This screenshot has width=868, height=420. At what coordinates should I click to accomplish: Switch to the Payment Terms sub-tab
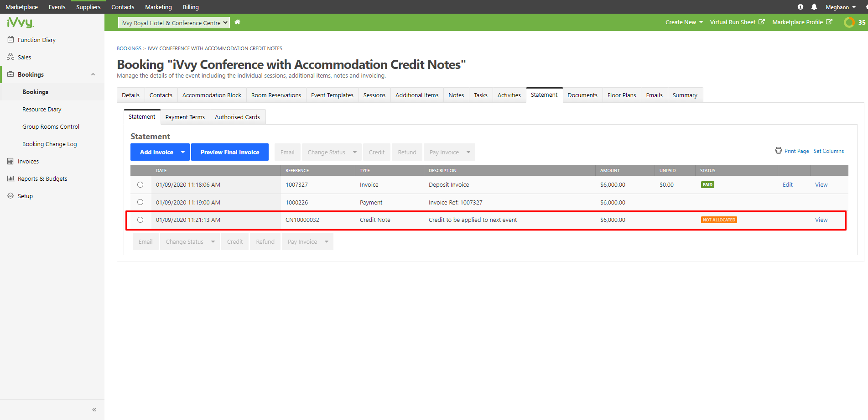tap(185, 117)
